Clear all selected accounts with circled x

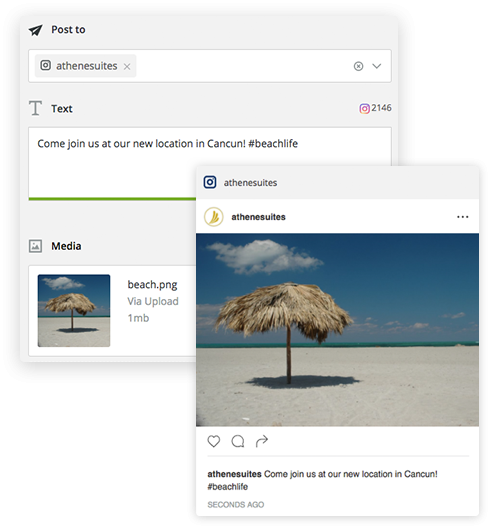(358, 66)
